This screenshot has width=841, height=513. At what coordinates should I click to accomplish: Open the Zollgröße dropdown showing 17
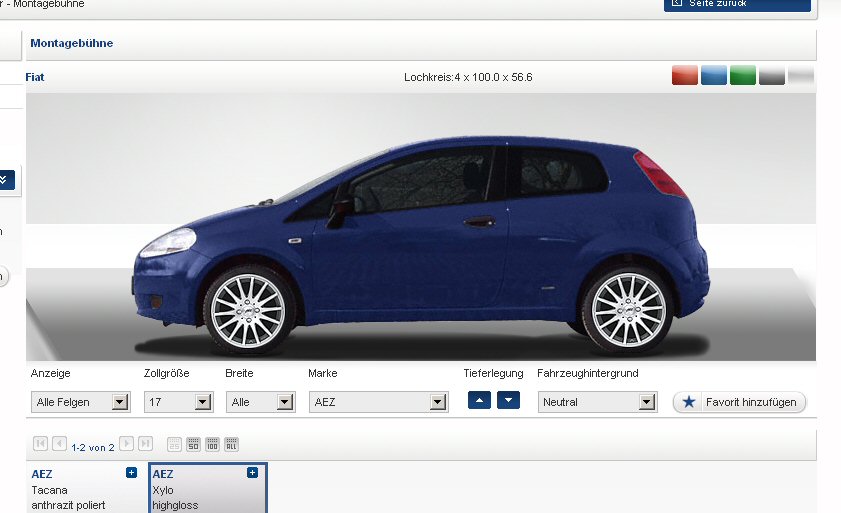(x=178, y=402)
